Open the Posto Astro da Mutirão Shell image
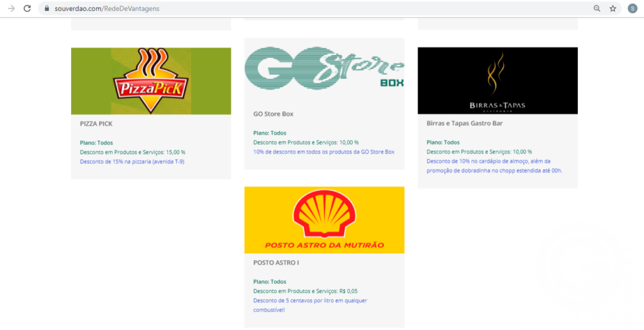The image size is (644, 330). pos(325,220)
